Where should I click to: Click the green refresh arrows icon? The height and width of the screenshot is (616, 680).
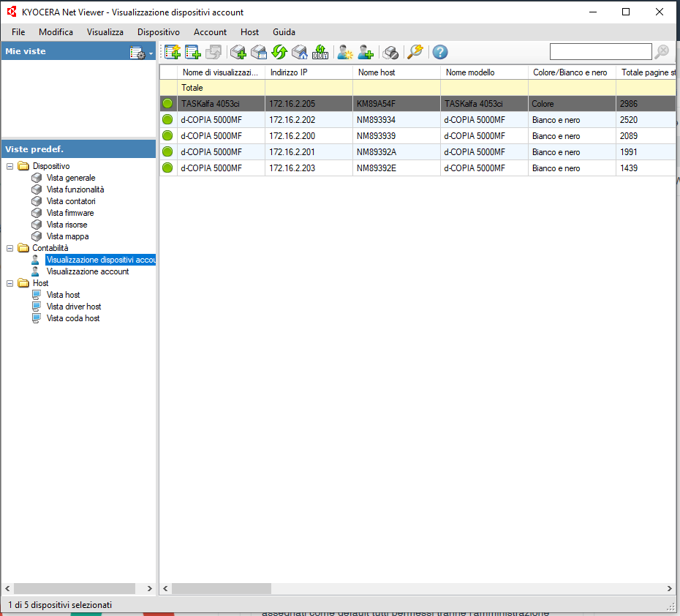pos(279,52)
